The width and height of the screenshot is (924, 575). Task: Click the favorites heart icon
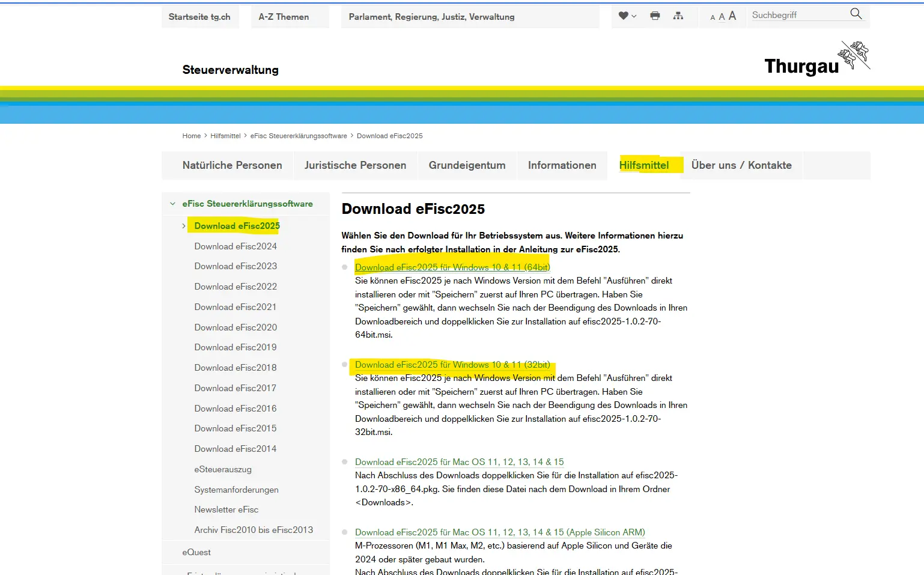click(x=622, y=15)
